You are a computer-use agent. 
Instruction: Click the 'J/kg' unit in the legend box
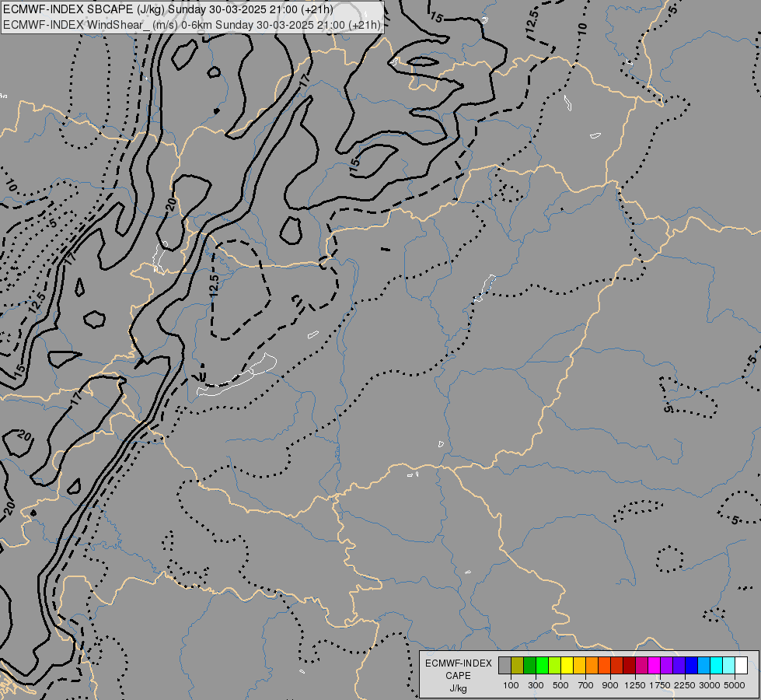(458, 688)
